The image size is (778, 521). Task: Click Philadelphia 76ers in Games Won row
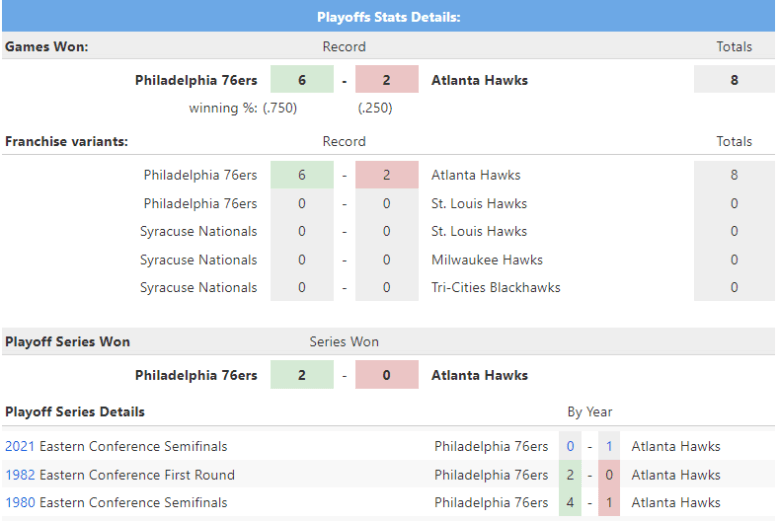click(x=196, y=80)
